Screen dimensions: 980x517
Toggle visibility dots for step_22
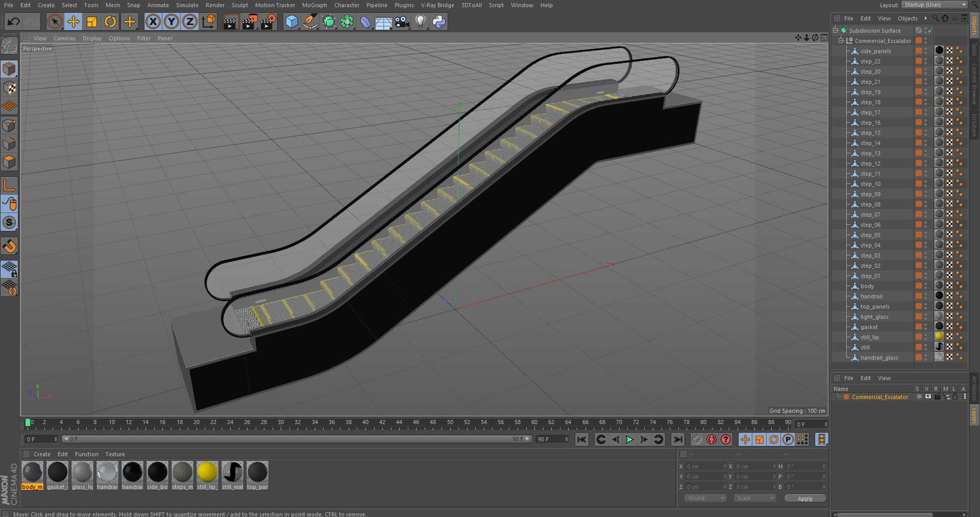926,61
